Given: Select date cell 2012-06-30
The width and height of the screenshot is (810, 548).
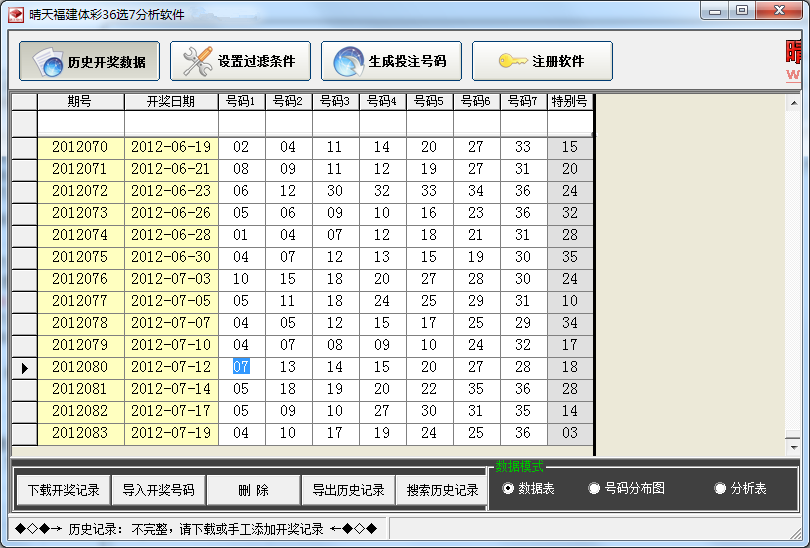Looking at the screenshot, I should (171, 257).
